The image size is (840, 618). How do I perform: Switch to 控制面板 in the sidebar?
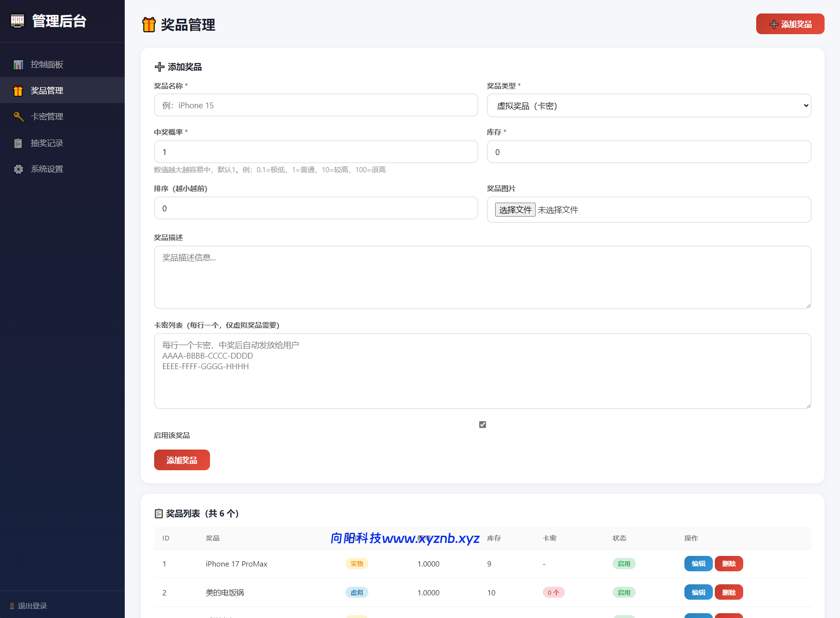[46, 64]
